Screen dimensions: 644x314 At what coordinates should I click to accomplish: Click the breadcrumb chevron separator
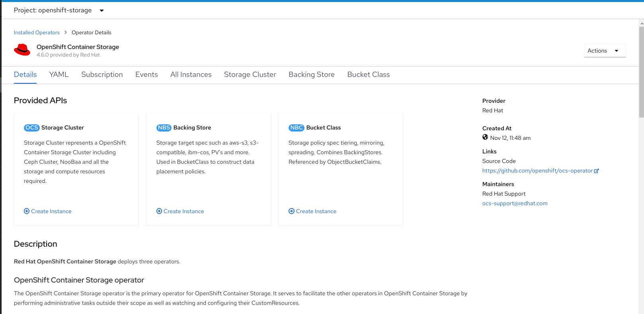tap(66, 33)
